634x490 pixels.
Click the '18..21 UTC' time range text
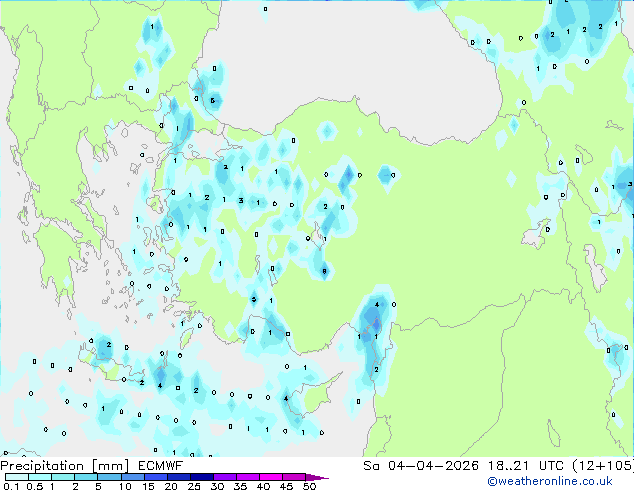coord(525,466)
